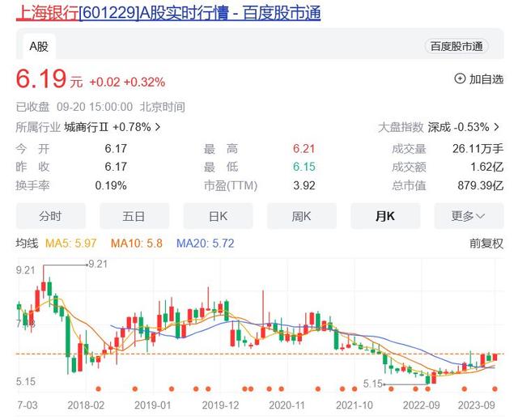Click the 成交量 value 26.11万手

478,149
